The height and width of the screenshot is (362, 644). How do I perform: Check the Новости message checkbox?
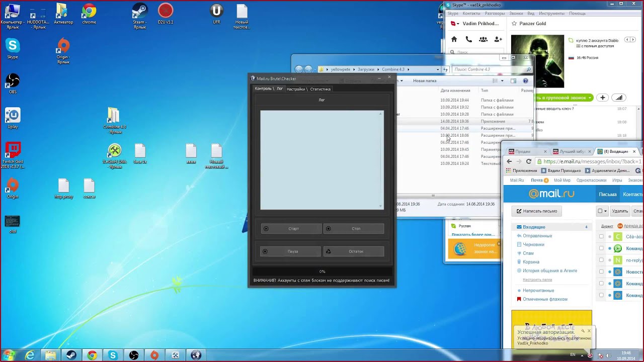tap(601, 272)
